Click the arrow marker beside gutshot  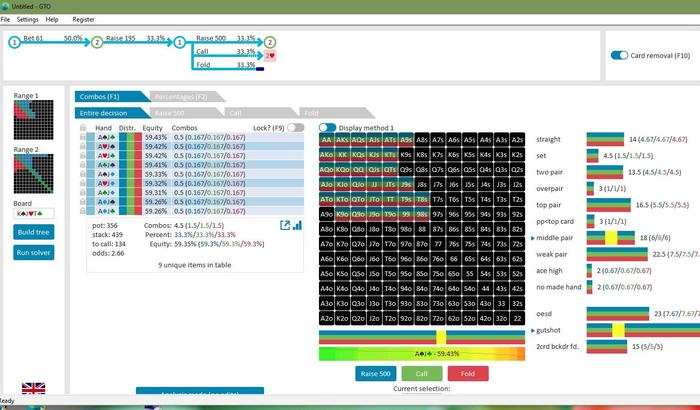pyautogui.click(x=533, y=331)
